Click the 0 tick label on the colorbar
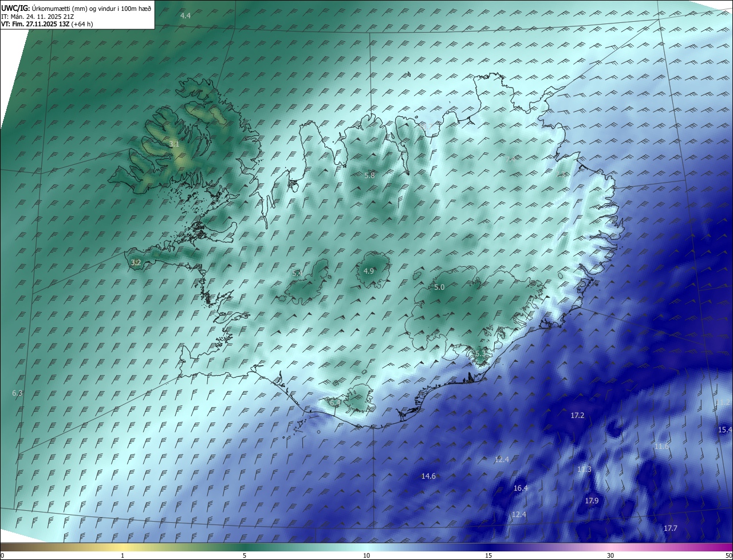This screenshot has height=560, width=733. tap(2, 555)
